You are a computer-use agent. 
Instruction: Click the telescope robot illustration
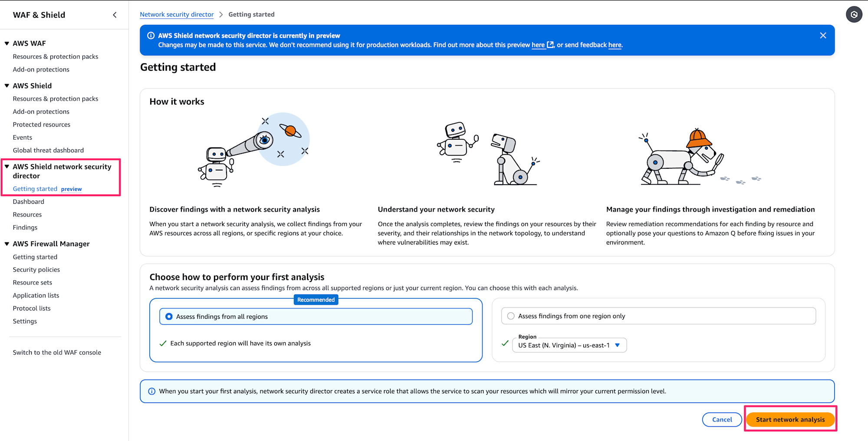[254, 150]
